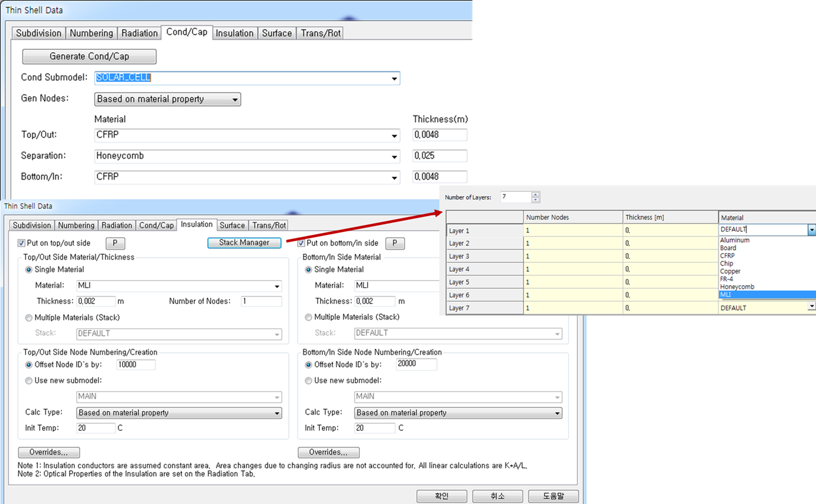This screenshot has width=816, height=504.
Task: Toggle Put on top/out side checkbox
Action: pyautogui.click(x=22, y=243)
